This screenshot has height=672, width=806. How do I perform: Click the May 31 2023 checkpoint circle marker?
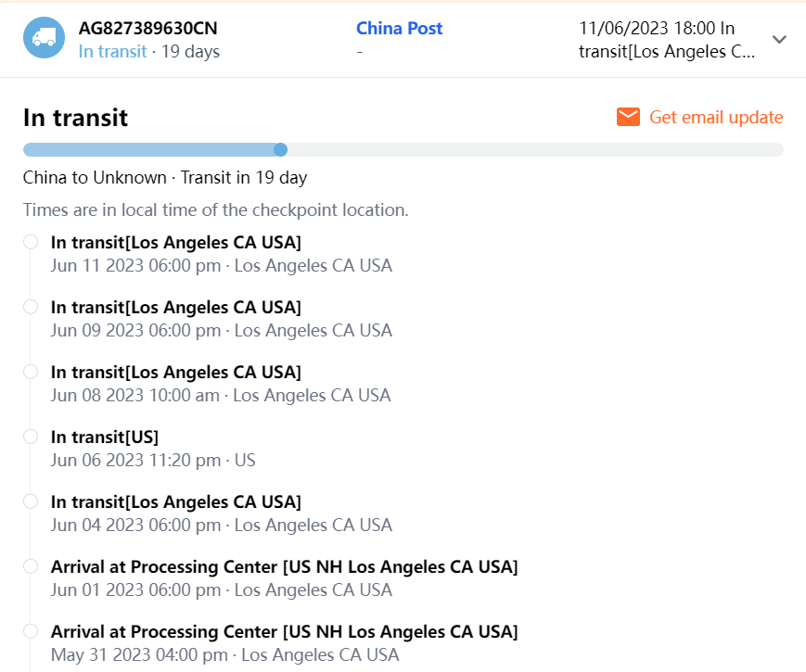31,631
